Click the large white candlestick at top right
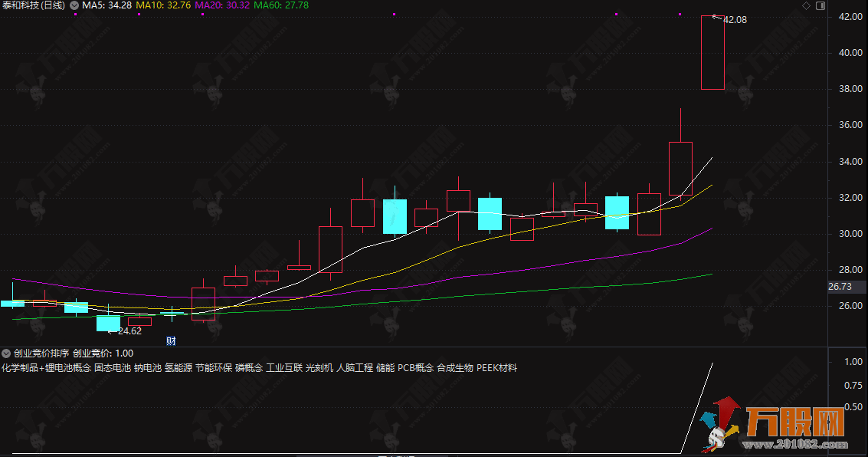 point(711,54)
